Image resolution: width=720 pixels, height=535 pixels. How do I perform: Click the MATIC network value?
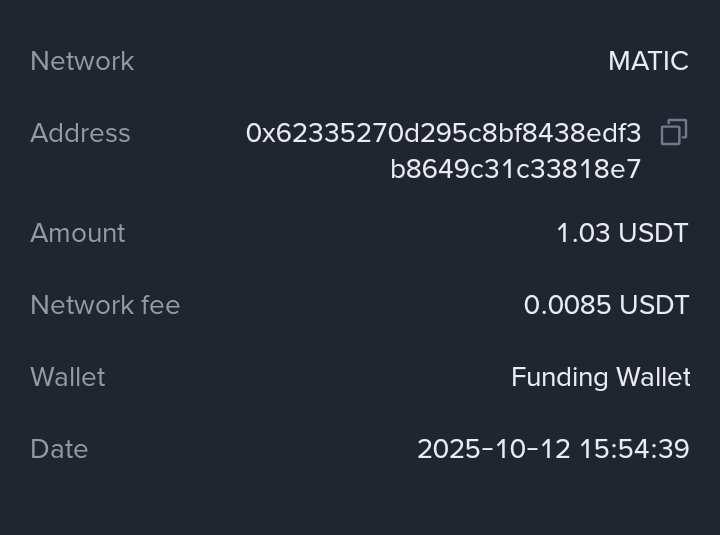tap(648, 61)
